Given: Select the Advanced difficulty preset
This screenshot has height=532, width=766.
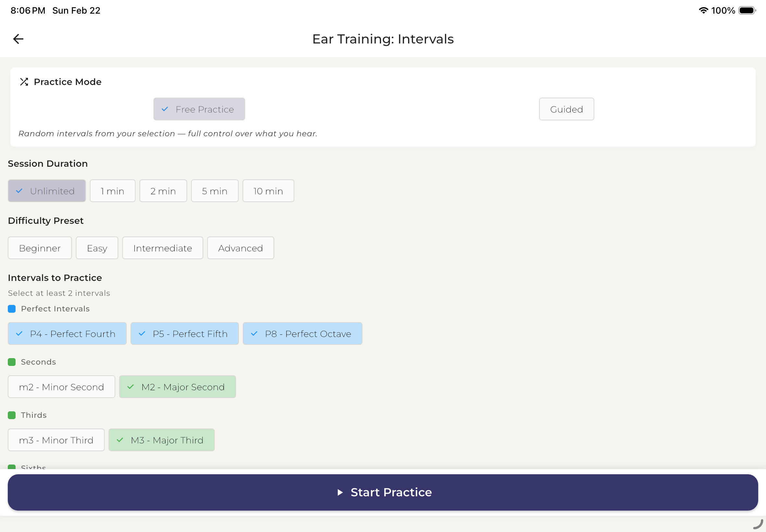Looking at the screenshot, I should coord(241,248).
